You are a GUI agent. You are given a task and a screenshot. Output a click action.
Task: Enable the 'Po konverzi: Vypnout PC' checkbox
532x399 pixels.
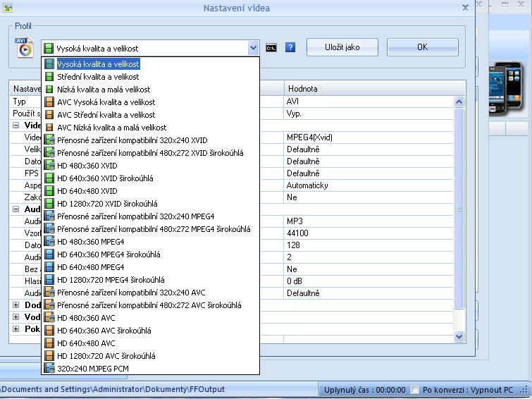415,390
